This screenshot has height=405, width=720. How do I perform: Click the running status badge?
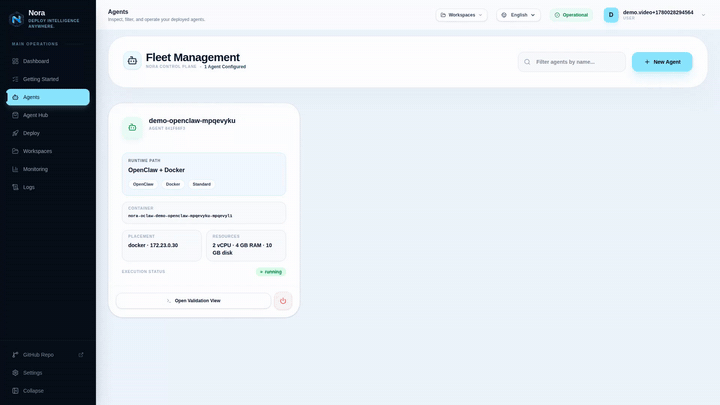[271, 272]
